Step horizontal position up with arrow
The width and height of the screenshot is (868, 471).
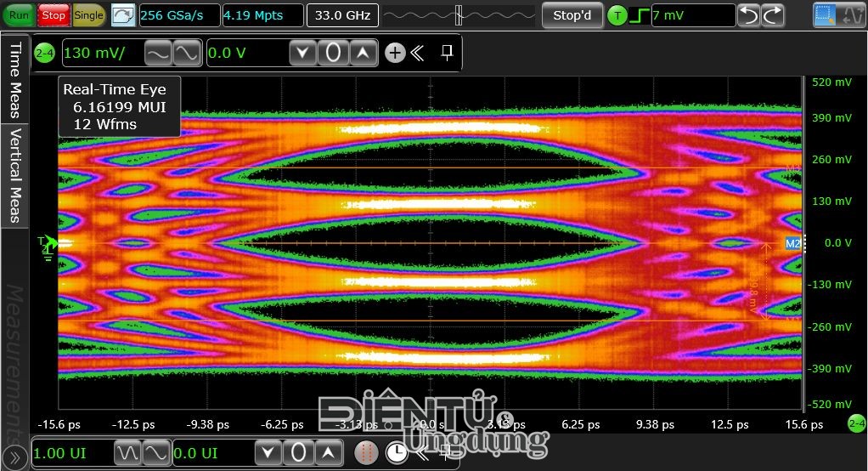329,453
